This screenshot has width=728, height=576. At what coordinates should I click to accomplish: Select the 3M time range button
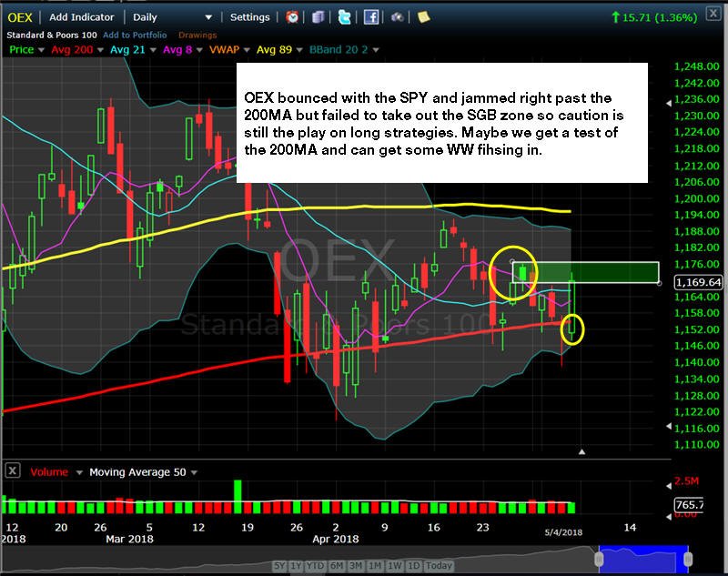(x=356, y=566)
